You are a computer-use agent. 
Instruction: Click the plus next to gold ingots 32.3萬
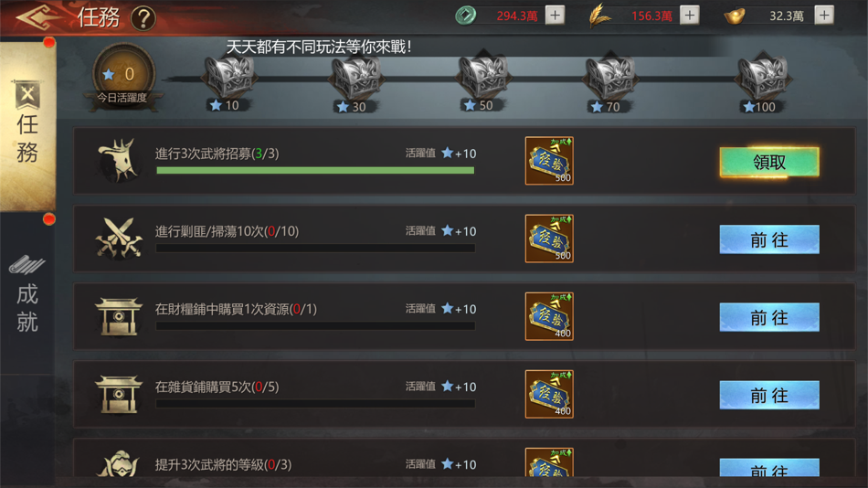pyautogui.click(x=824, y=15)
